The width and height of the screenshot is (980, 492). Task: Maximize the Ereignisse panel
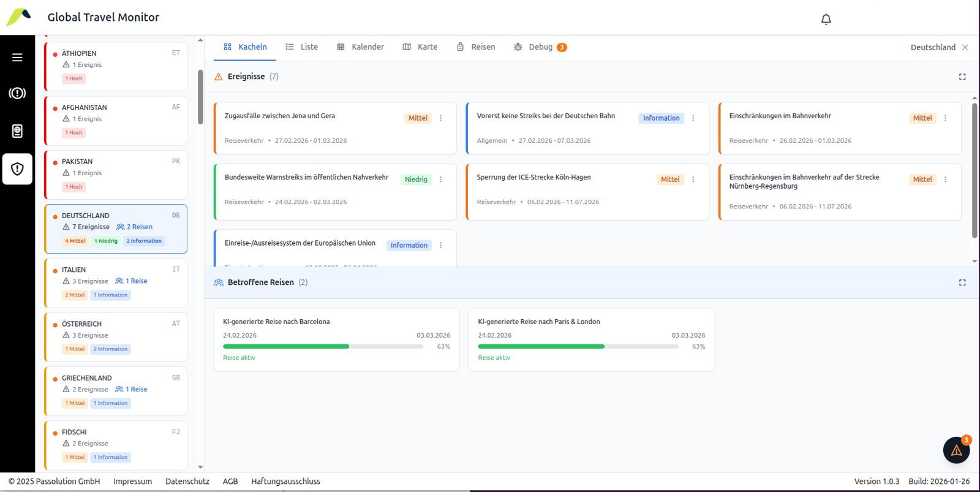(x=962, y=77)
